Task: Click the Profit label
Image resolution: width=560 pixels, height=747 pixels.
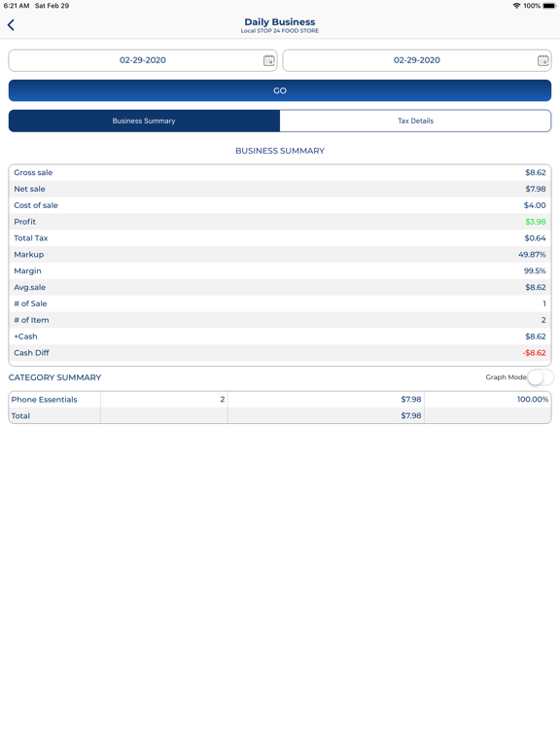Action: tap(24, 222)
